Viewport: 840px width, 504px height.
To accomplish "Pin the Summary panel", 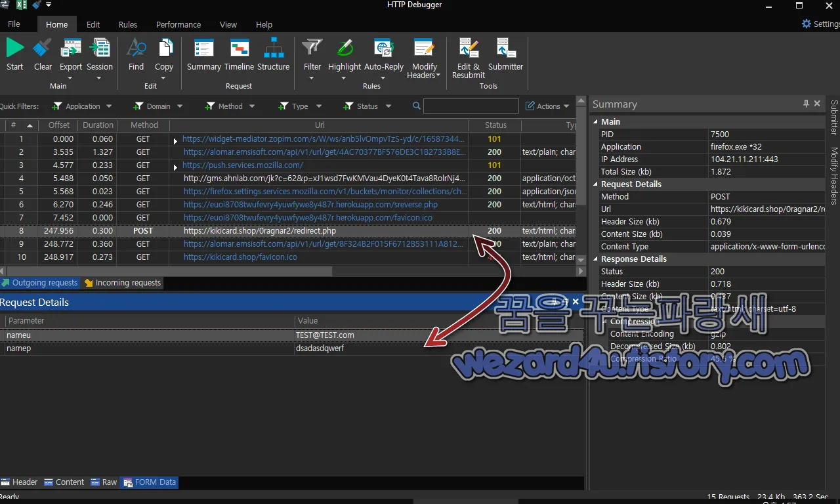I will (x=806, y=104).
